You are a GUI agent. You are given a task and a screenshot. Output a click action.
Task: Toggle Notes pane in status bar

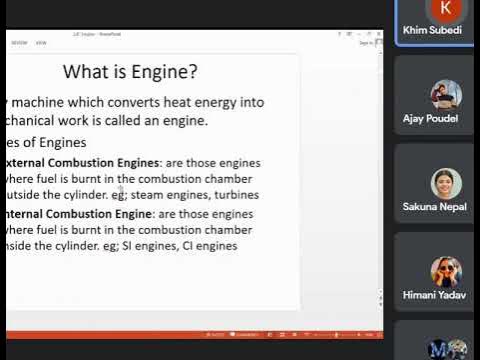pos(215,334)
